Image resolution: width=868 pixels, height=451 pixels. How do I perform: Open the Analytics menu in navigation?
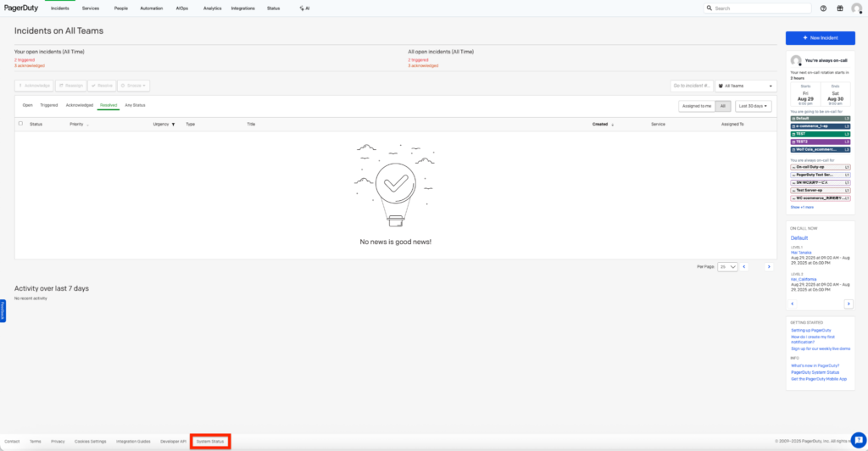(x=212, y=8)
